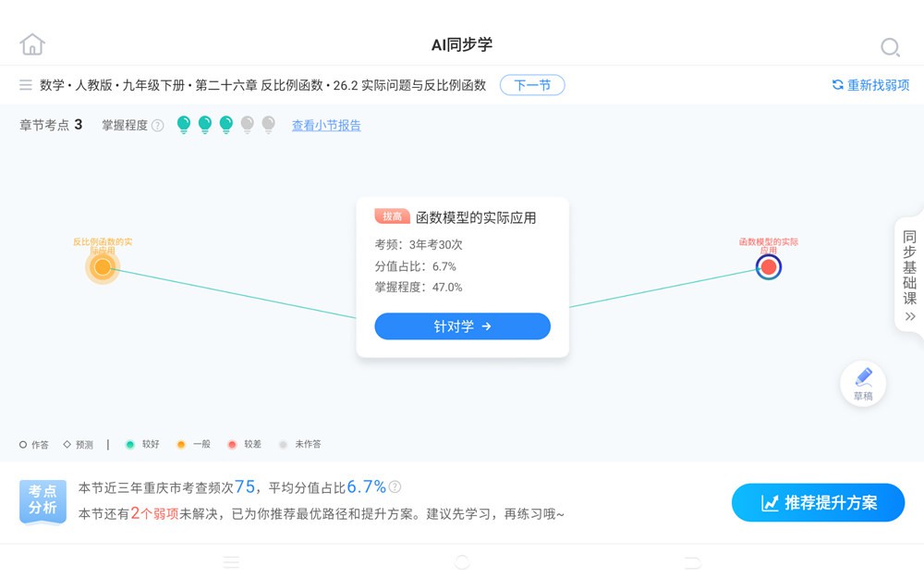Click the mastery level help question mark icon
The width and height of the screenshot is (924, 578).
coord(156,125)
